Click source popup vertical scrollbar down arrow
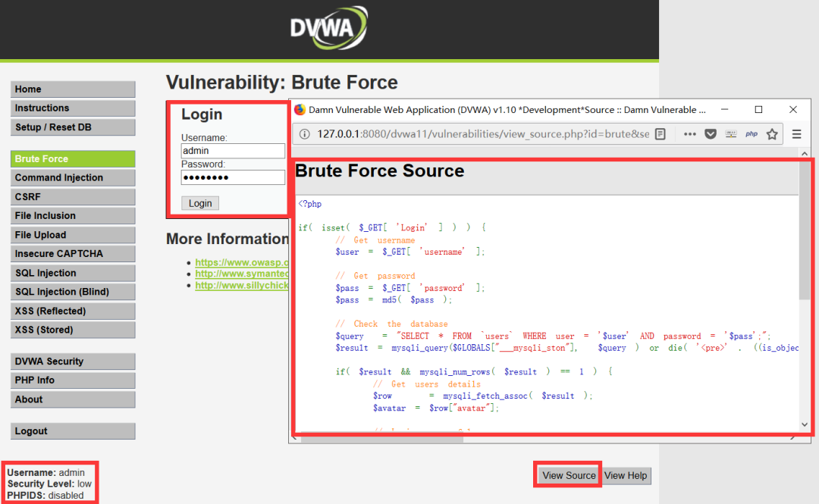 [x=805, y=424]
